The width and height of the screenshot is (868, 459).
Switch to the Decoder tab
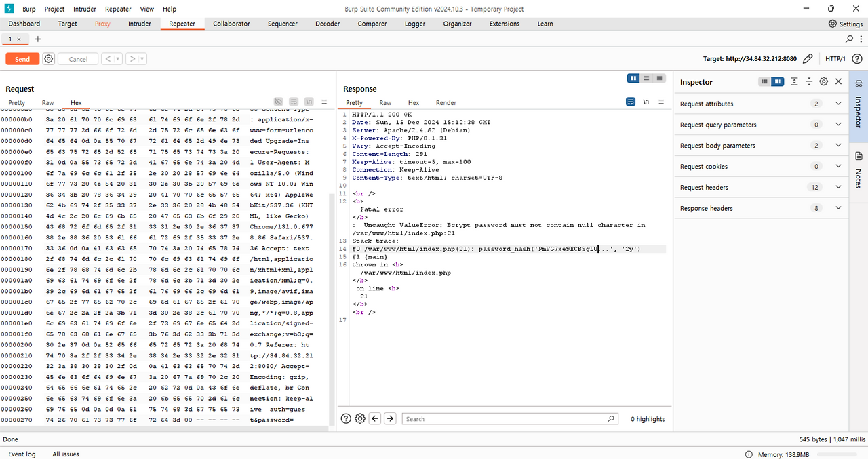pyautogui.click(x=328, y=24)
